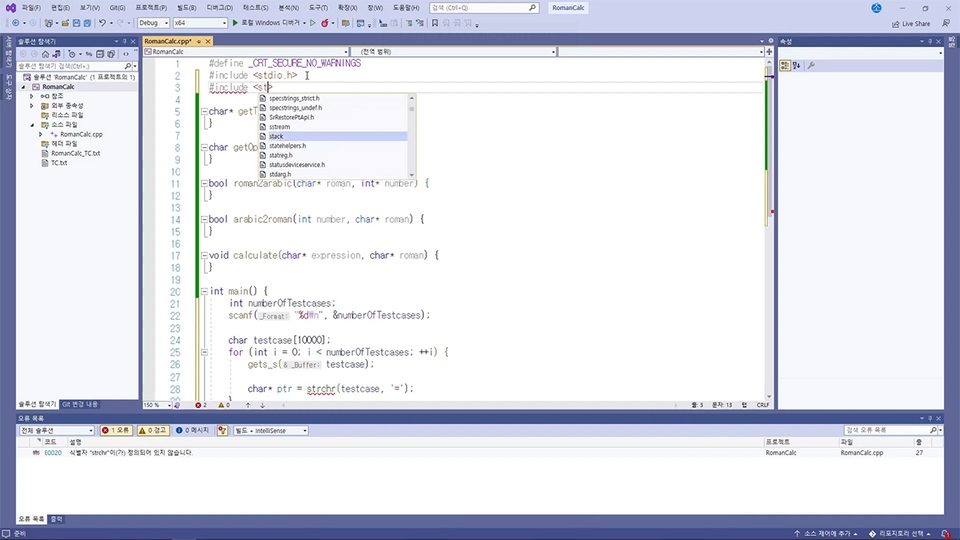
Task: Toggle the 0 메시지 messages filter
Action: point(192,430)
